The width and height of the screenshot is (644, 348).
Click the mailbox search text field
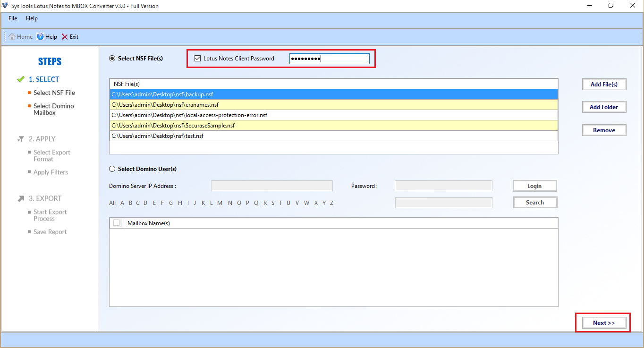click(443, 203)
